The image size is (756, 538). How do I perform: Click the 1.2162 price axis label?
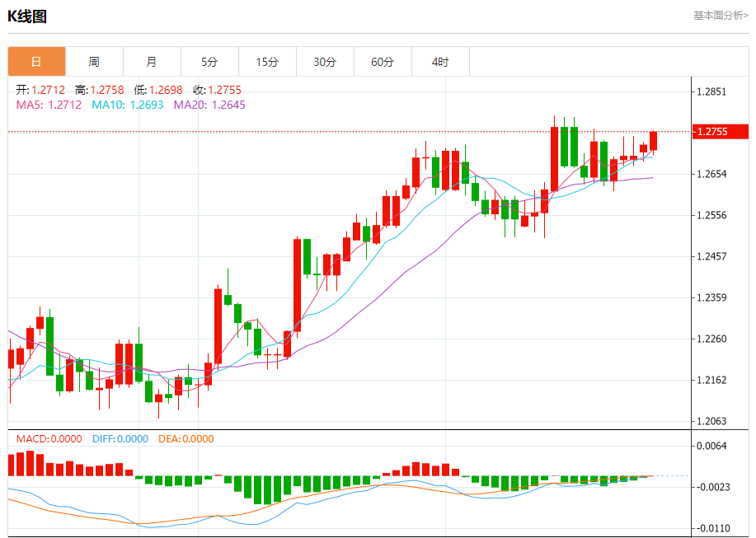click(711, 380)
